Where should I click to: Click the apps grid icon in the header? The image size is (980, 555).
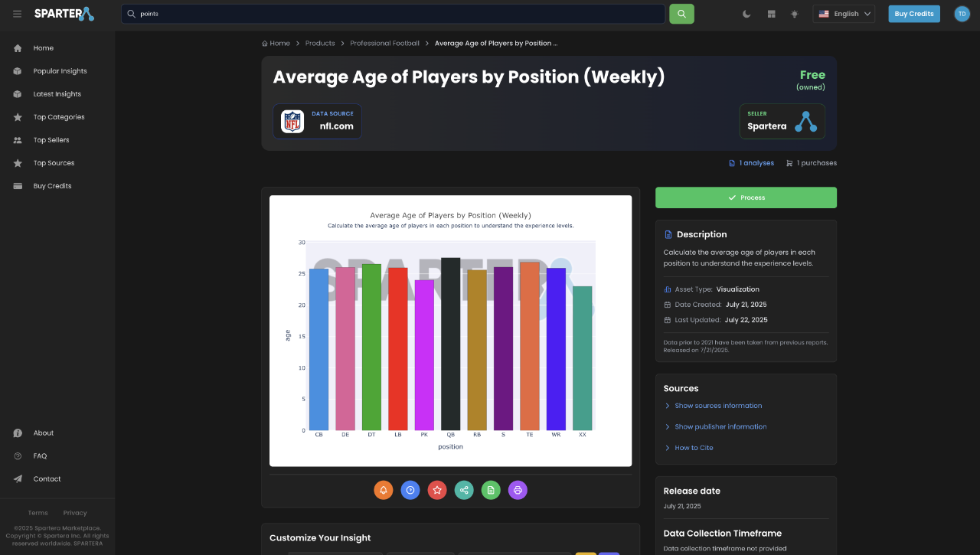pyautogui.click(x=771, y=13)
